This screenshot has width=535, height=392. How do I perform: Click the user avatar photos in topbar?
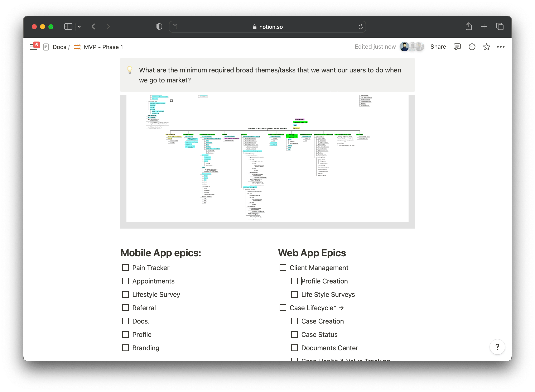pyautogui.click(x=412, y=47)
